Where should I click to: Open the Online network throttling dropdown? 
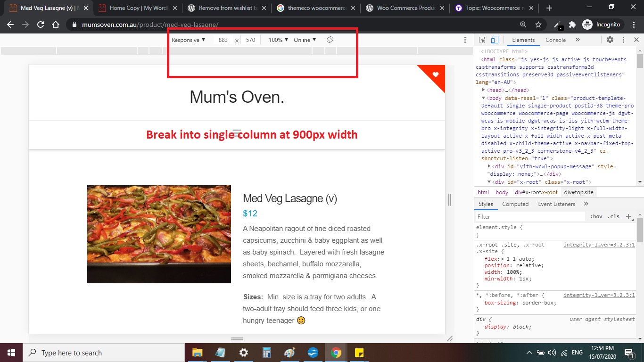coord(305,40)
